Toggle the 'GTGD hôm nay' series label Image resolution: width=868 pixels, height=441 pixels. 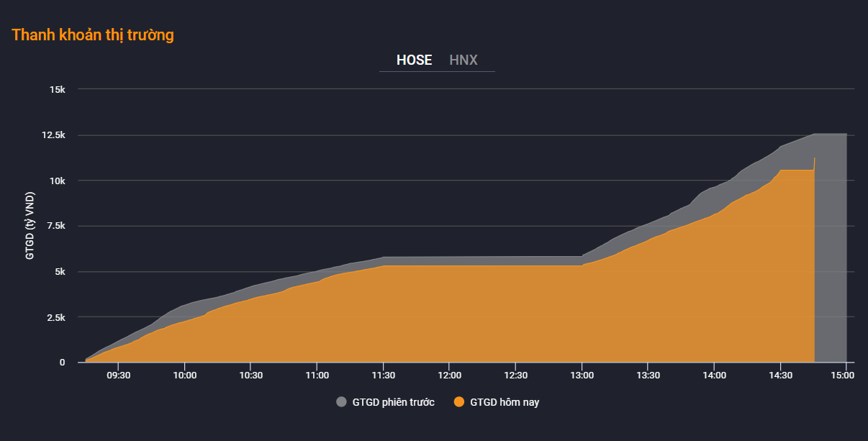[x=505, y=402]
